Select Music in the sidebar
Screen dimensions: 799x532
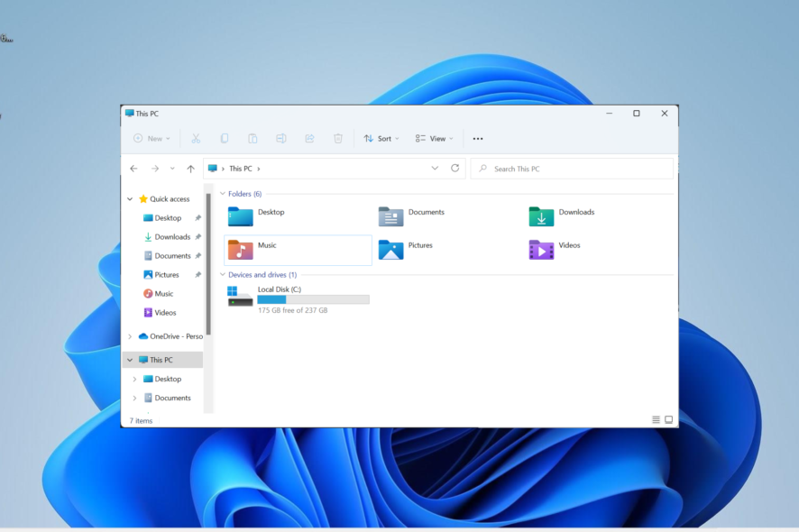tap(163, 294)
